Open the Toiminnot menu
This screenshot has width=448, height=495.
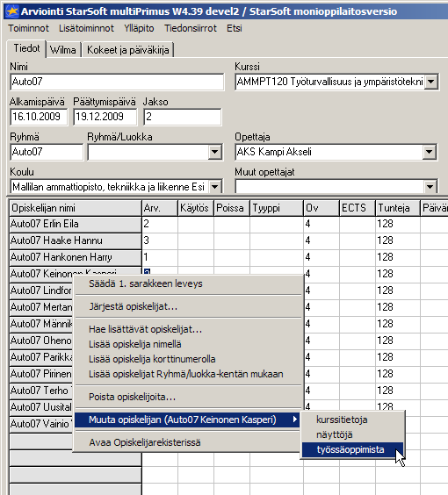[28, 28]
